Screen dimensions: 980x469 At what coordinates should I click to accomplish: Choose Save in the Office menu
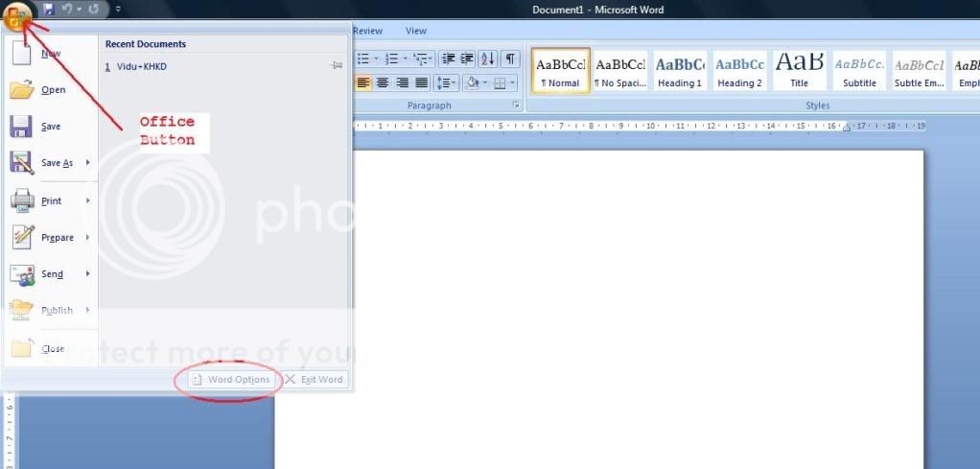[51, 127]
